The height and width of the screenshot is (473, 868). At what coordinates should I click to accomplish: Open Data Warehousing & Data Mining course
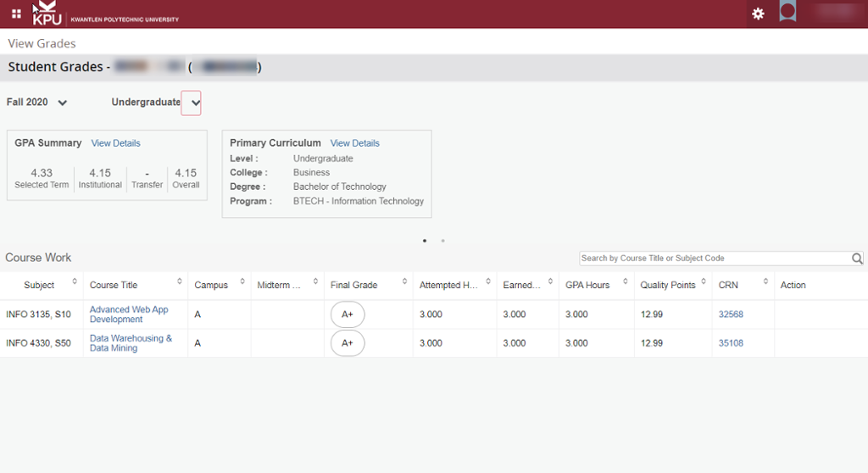(131, 343)
